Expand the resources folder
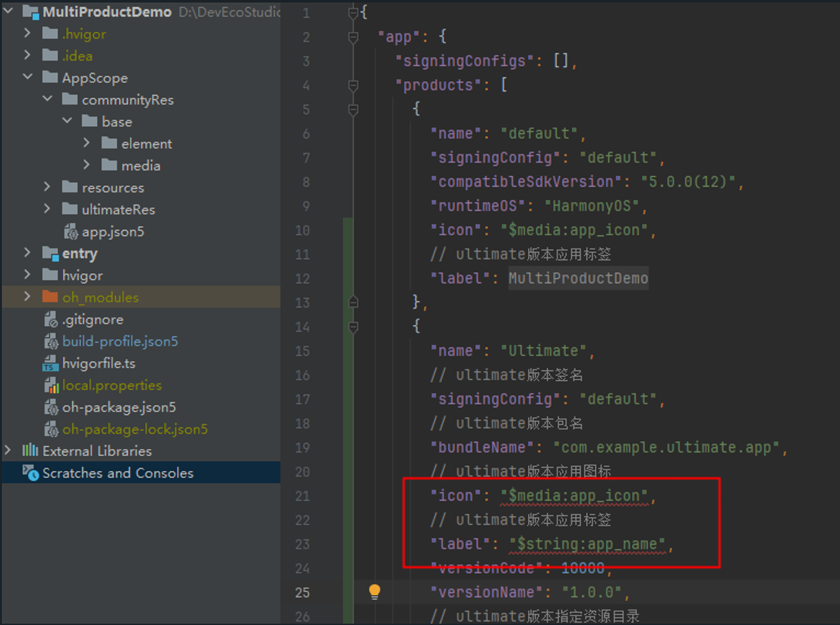Screen dimensions: 840x625 47,186
